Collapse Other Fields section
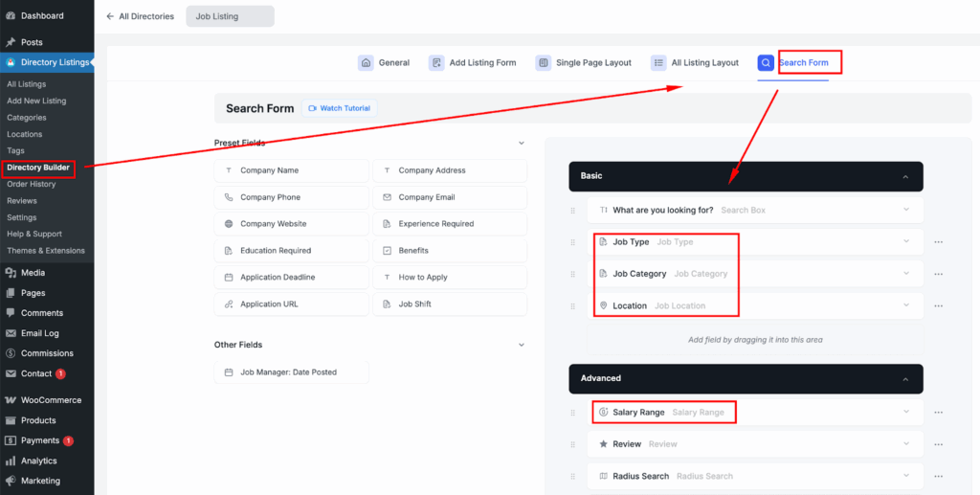Image resolution: width=980 pixels, height=495 pixels. (522, 345)
